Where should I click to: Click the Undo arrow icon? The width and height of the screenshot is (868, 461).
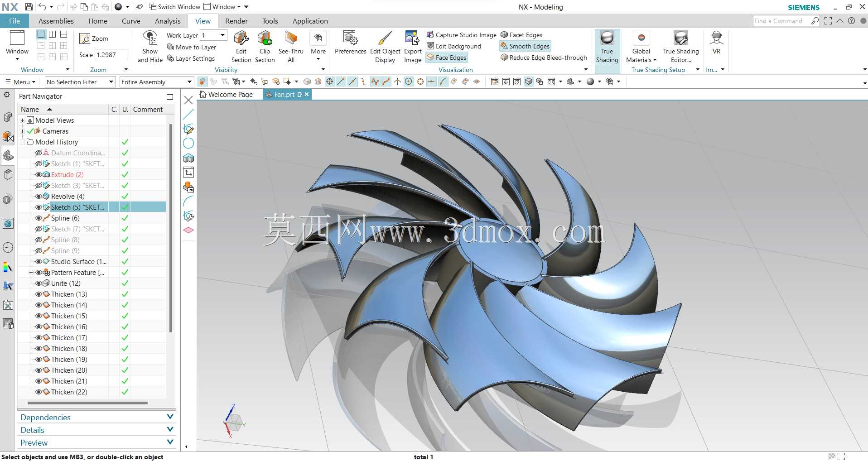42,6
